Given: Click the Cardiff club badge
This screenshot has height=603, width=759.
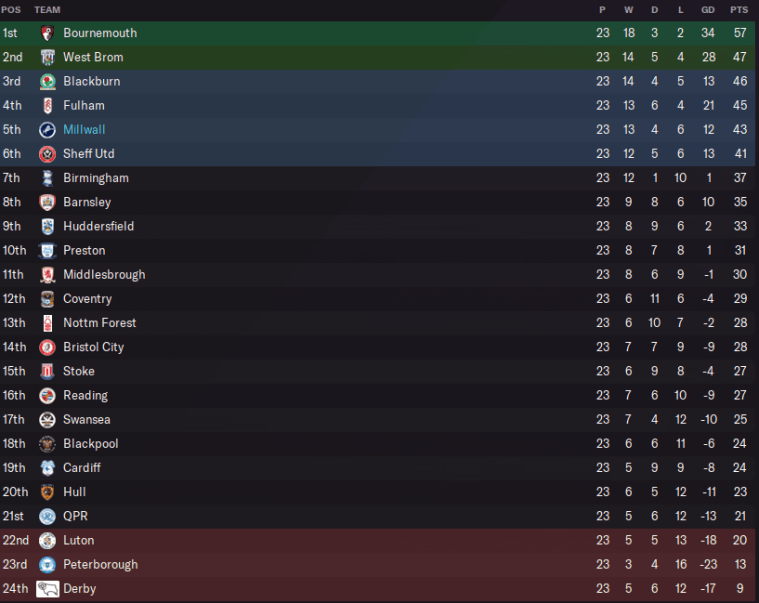Looking at the screenshot, I should (47, 468).
